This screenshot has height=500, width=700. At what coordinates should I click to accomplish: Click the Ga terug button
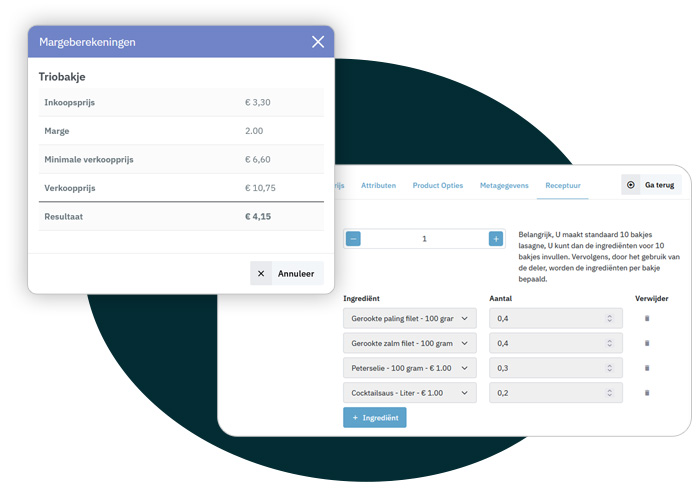650,185
